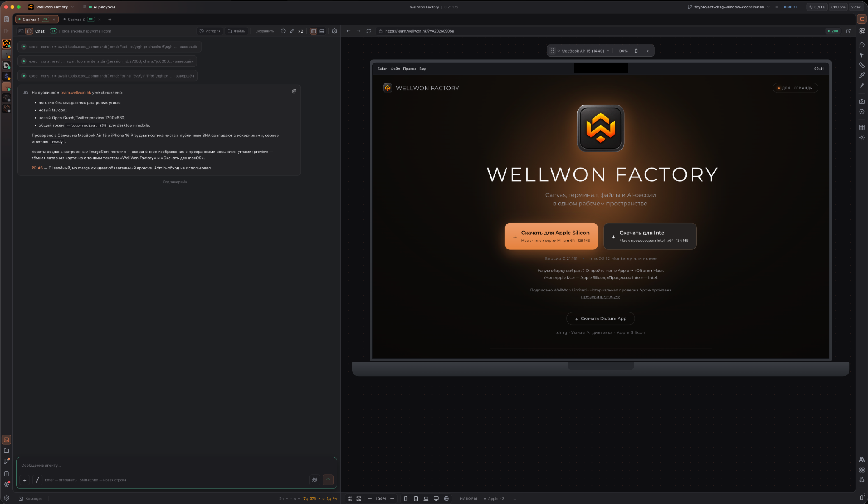Switch to terminal view mode
Viewport: 868px width, 504px height.
pyautogui.click(x=21, y=31)
